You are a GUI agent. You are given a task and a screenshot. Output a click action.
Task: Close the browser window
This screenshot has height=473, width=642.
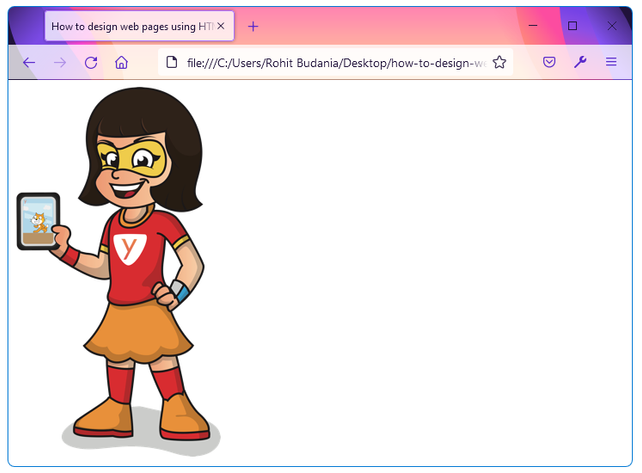pyautogui.click(x=612, y=26)
